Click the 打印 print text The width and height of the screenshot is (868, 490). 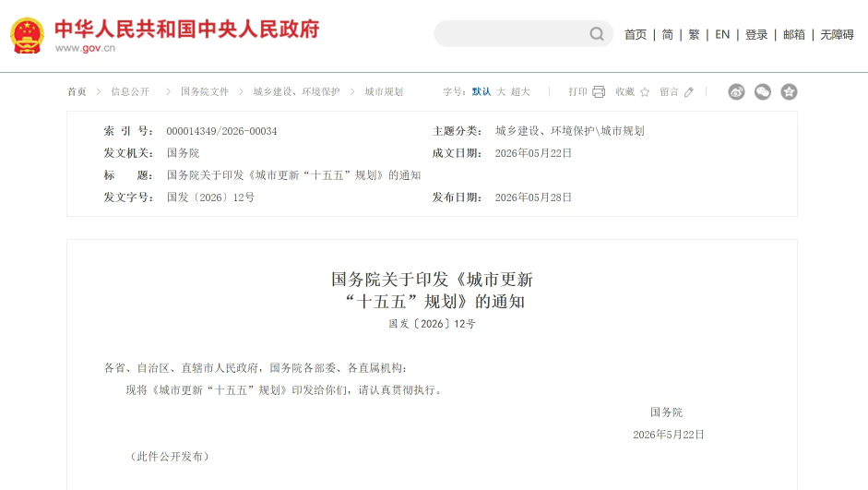[x=578, y=92]
